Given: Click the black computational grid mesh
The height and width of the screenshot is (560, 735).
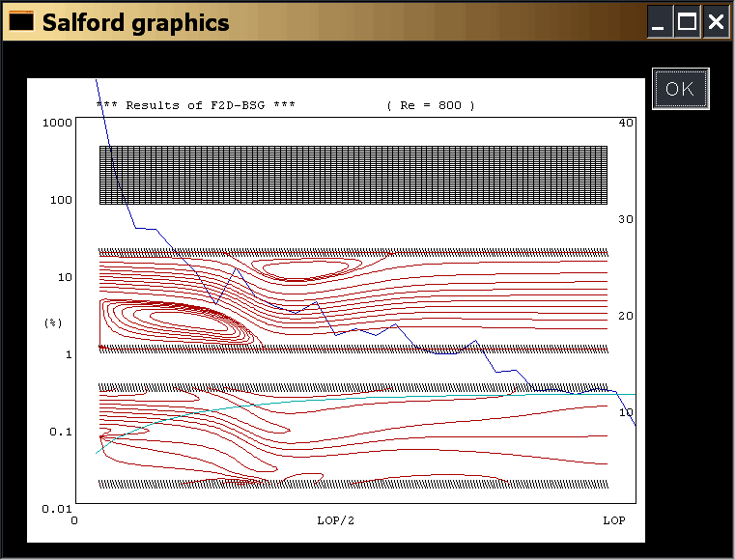Looking at the screenshot, I should coord(353,176).
